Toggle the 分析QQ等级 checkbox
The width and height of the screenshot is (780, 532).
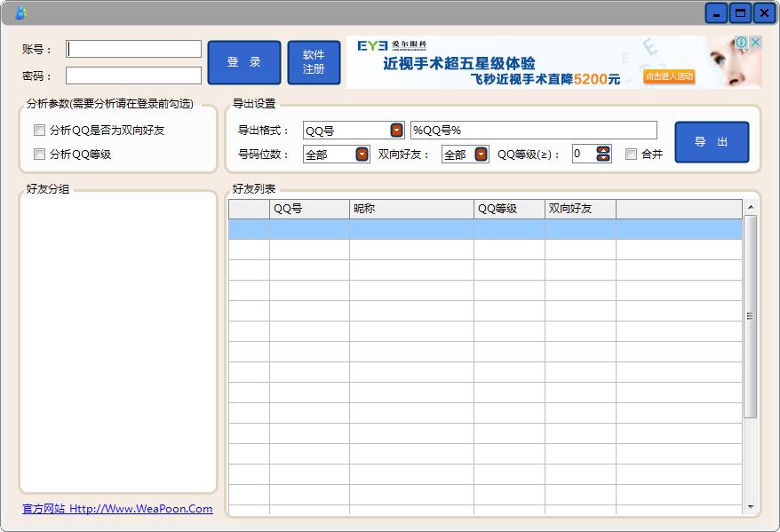point(39,155)
